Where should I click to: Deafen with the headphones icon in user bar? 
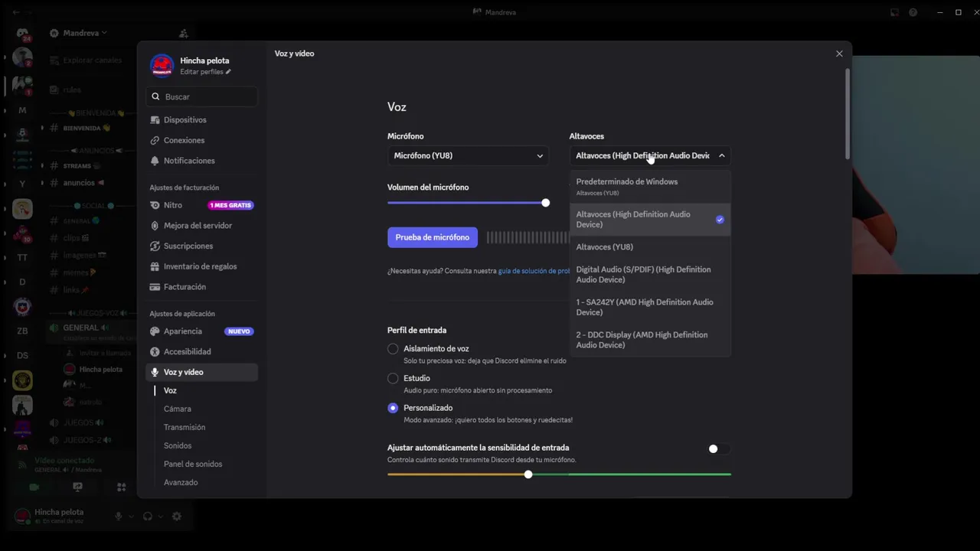click(x=148, y=517)
